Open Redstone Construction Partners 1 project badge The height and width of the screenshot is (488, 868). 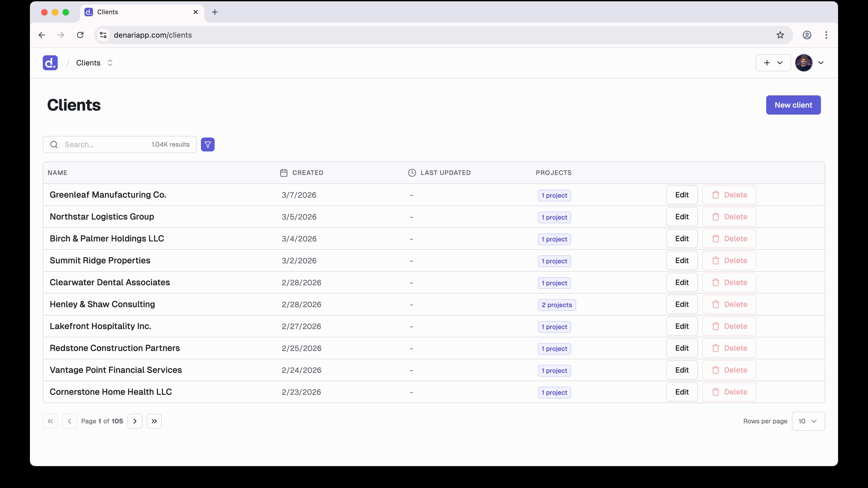[554, 349]
